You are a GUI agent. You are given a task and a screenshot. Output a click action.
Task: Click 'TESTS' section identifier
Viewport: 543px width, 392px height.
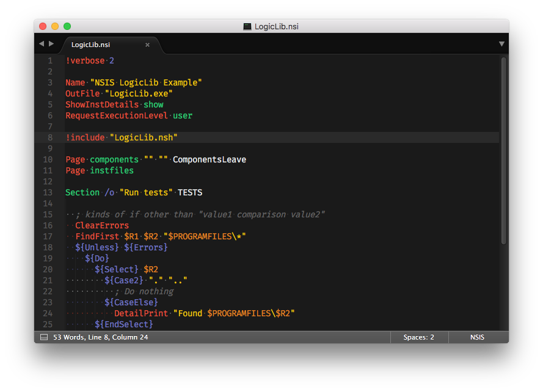tap(190, 192)
